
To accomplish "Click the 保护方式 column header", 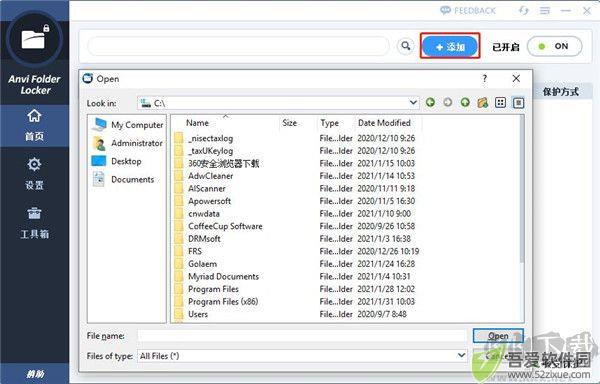I will tap(561, 92).
